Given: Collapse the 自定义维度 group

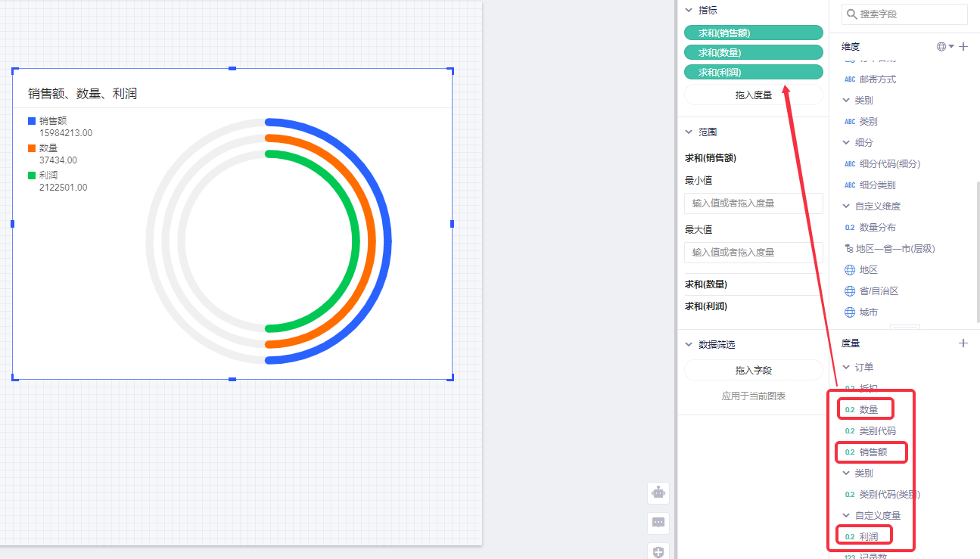Looking at the screenshot, I should [x=847, y=207].
